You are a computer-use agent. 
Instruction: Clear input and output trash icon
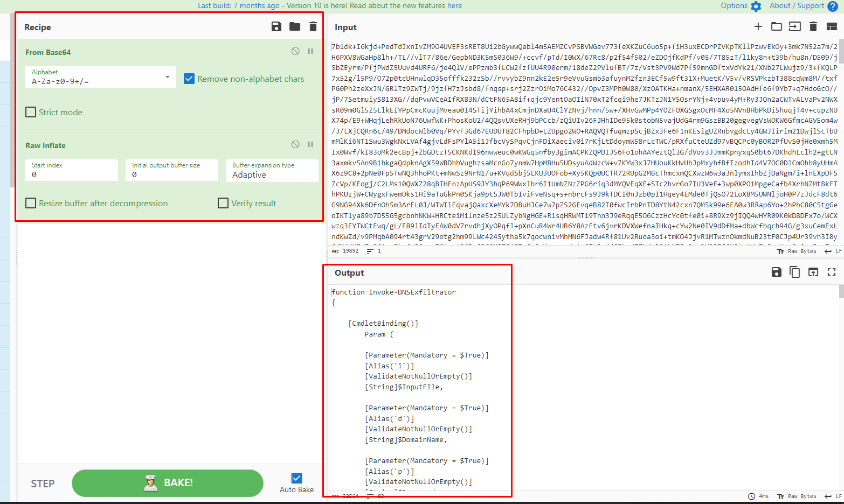[x=813, y=26]
